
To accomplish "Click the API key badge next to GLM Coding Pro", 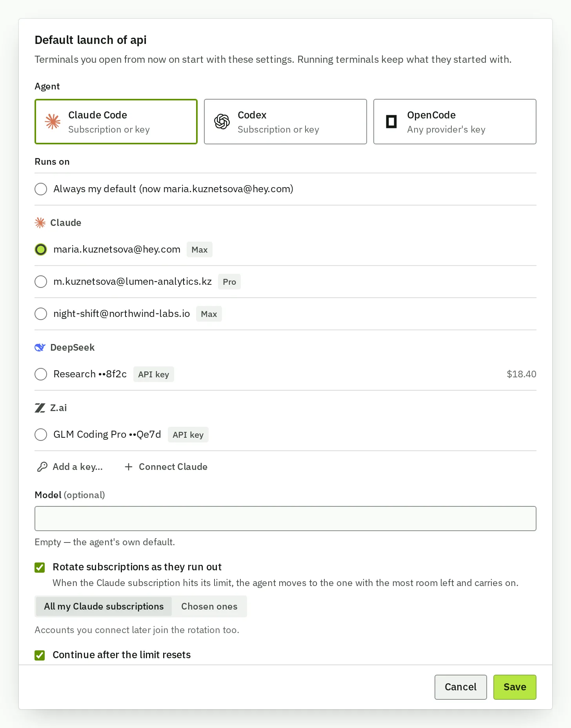I will [x=188, y=435].
